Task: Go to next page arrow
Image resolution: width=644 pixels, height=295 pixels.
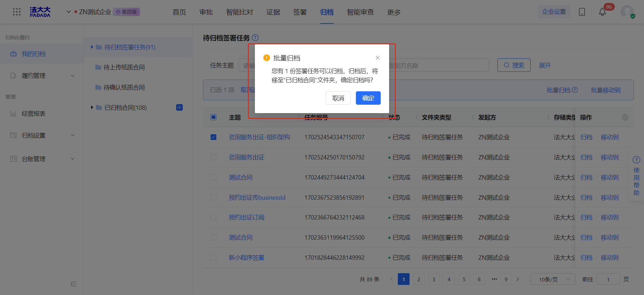Action: pos(518,279)
